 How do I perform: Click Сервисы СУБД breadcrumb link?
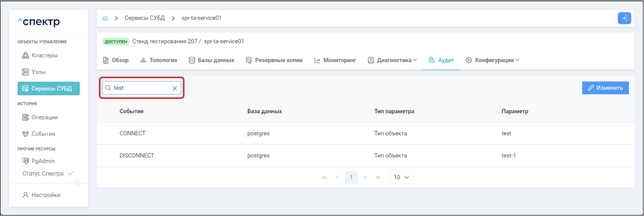tap(145, 18)
